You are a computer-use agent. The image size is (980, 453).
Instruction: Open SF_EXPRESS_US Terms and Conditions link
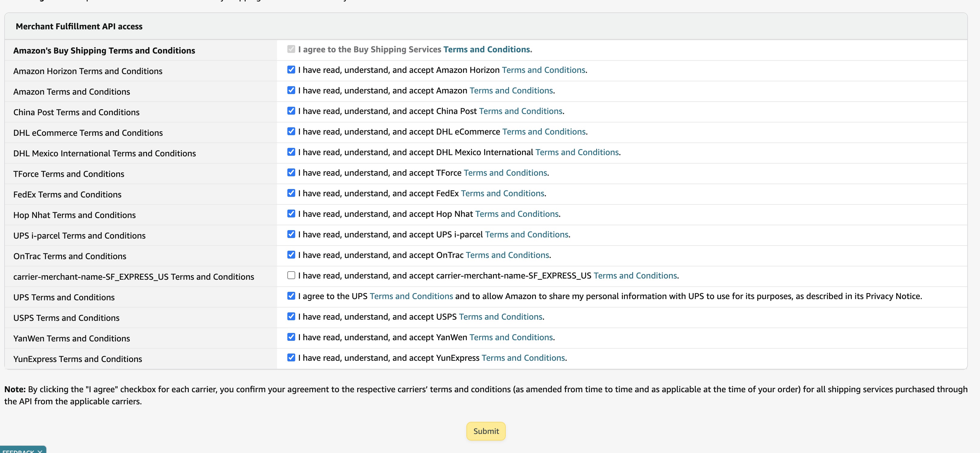pos(635,276)
